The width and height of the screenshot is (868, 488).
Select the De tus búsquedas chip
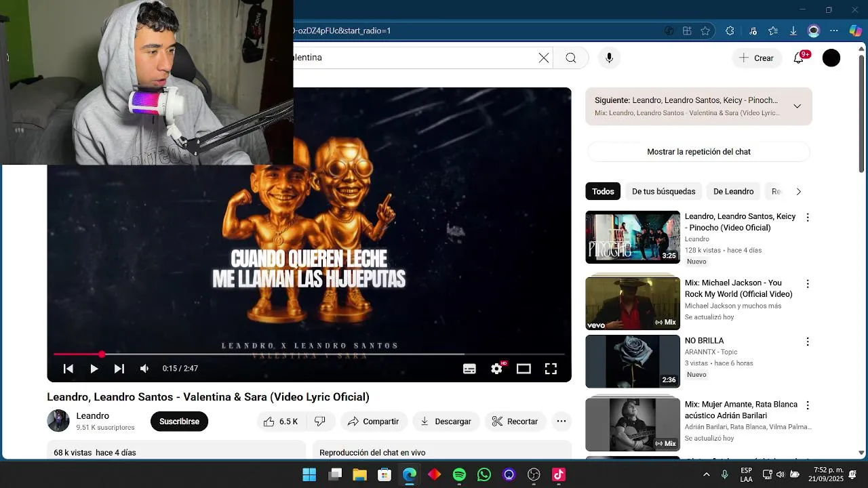pyautogui.click(x=663, y=192)
